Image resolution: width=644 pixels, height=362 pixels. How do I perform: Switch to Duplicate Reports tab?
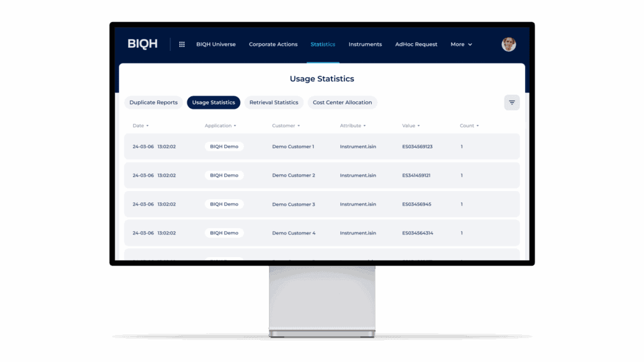pyautogui.click(x=153, y=102)
